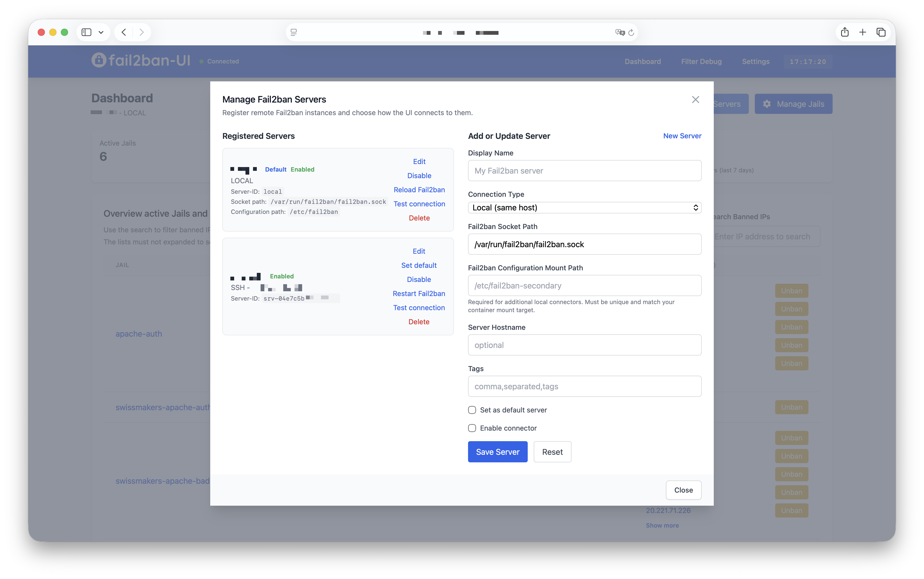Click the socket path /var/run/fail2ban/fail2ban.sock text

pos(328,202)
